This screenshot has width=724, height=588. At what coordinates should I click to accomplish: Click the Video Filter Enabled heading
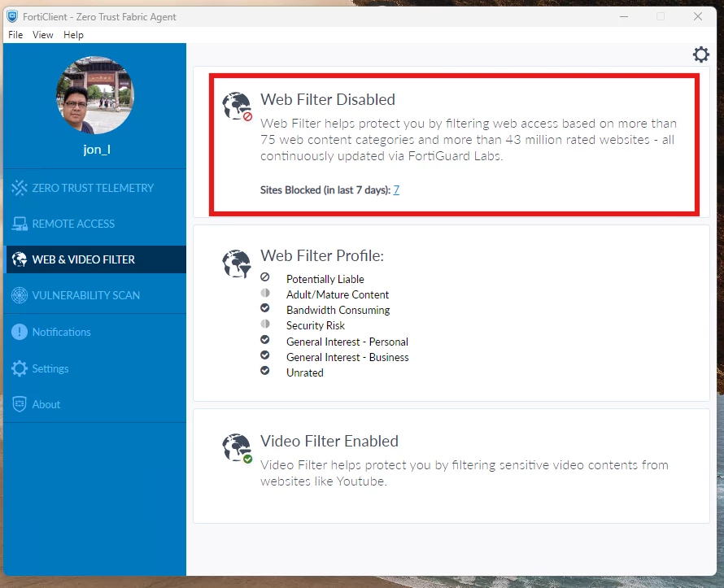(x=329, y=441)
